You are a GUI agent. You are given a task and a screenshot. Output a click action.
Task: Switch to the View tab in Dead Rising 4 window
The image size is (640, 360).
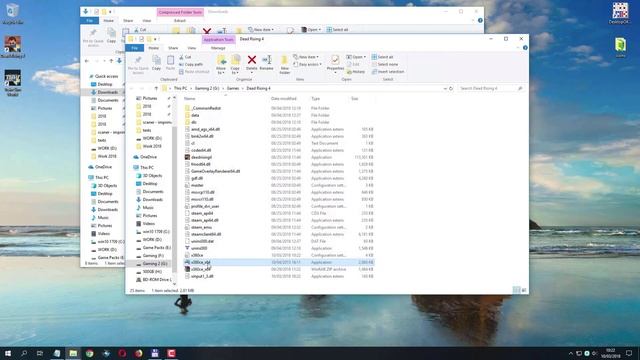click(x=191, y=48)
